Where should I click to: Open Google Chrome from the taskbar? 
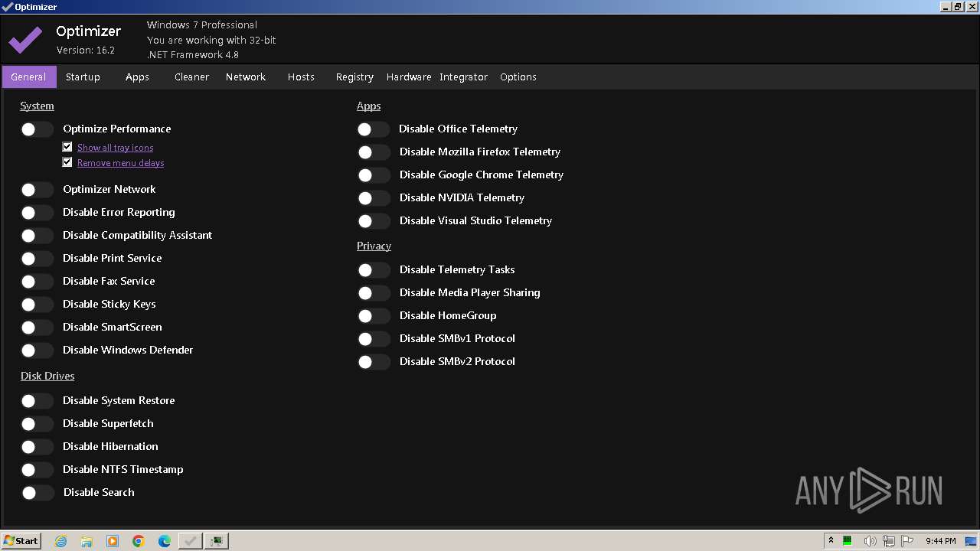coord(139,541)
